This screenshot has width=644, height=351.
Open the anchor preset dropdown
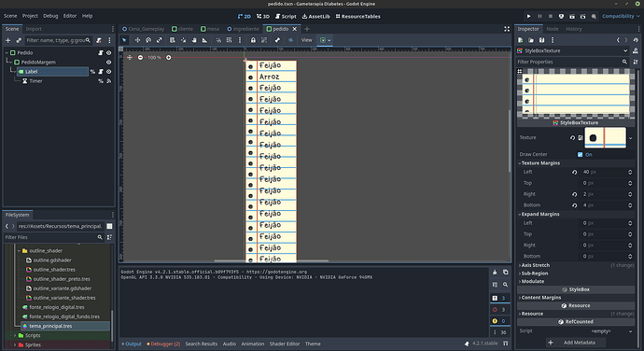[325, 40]
